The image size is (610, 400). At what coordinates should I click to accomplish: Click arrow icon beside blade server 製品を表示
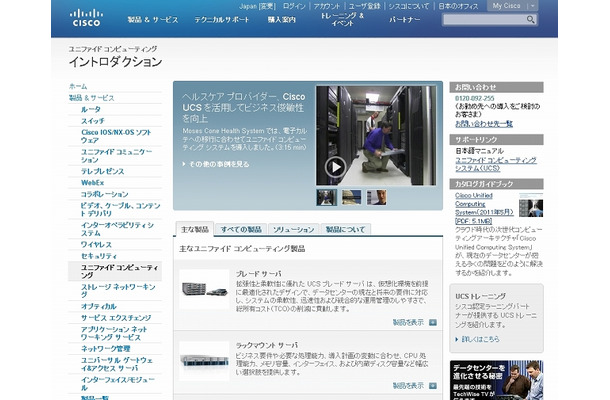433,323
